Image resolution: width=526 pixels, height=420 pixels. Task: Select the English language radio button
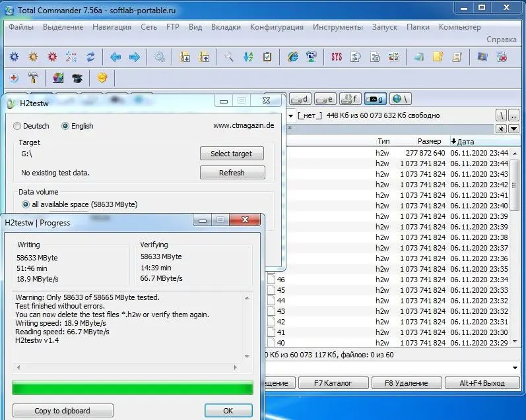(65, 126)
